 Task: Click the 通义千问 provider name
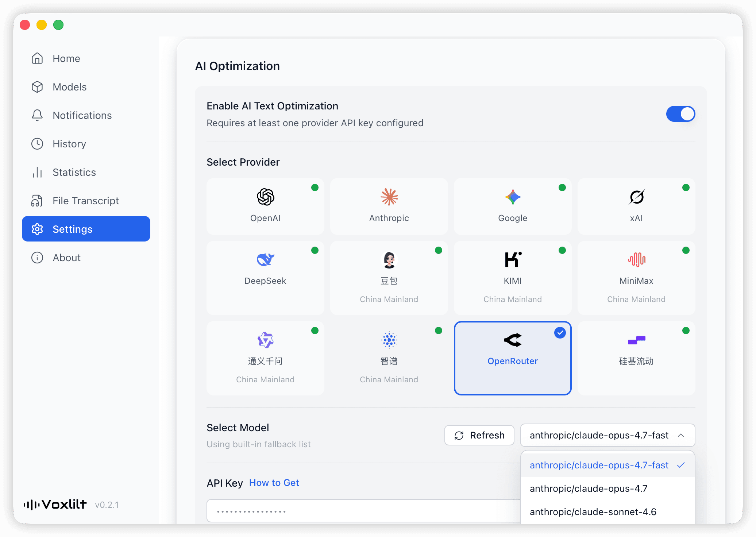pos(265,361)
